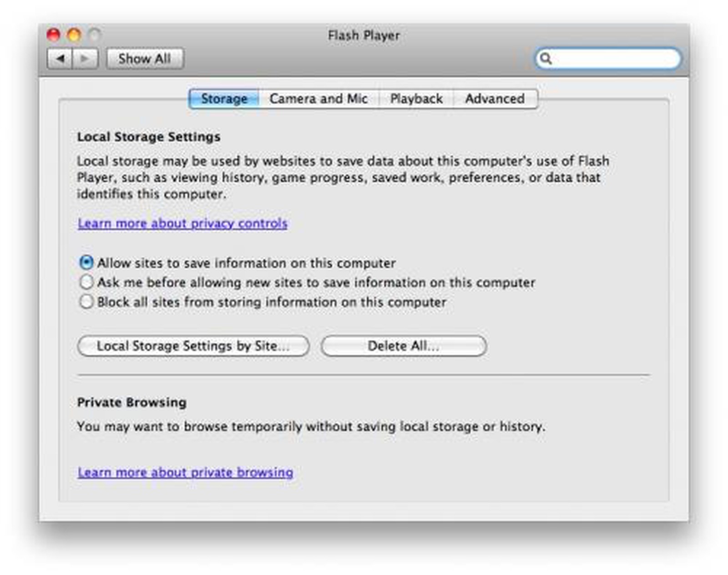
Task: Open the Playback tab
Action: click(416, 99)
